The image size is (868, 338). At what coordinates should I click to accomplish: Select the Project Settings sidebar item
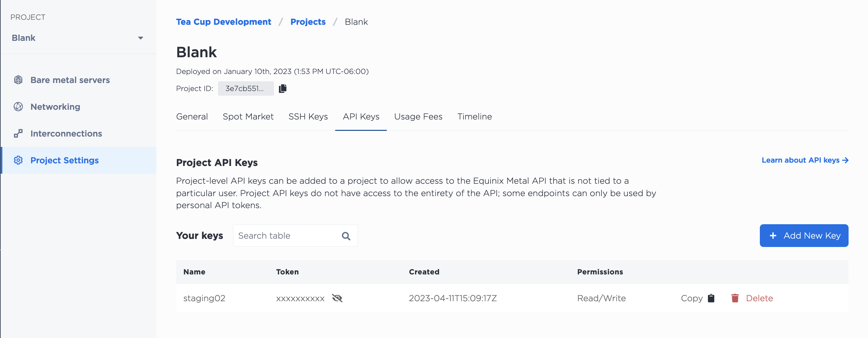(x=78, y=160)
